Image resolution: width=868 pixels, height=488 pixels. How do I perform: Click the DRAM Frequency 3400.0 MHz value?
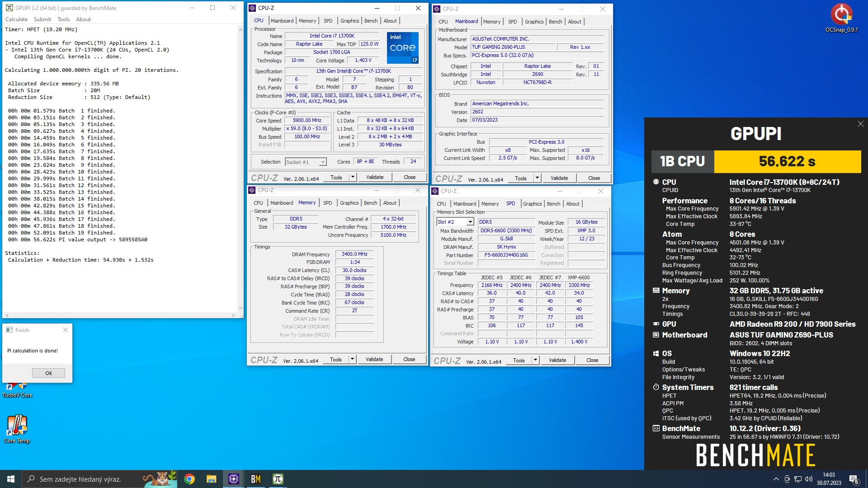[x=354, y=254]
